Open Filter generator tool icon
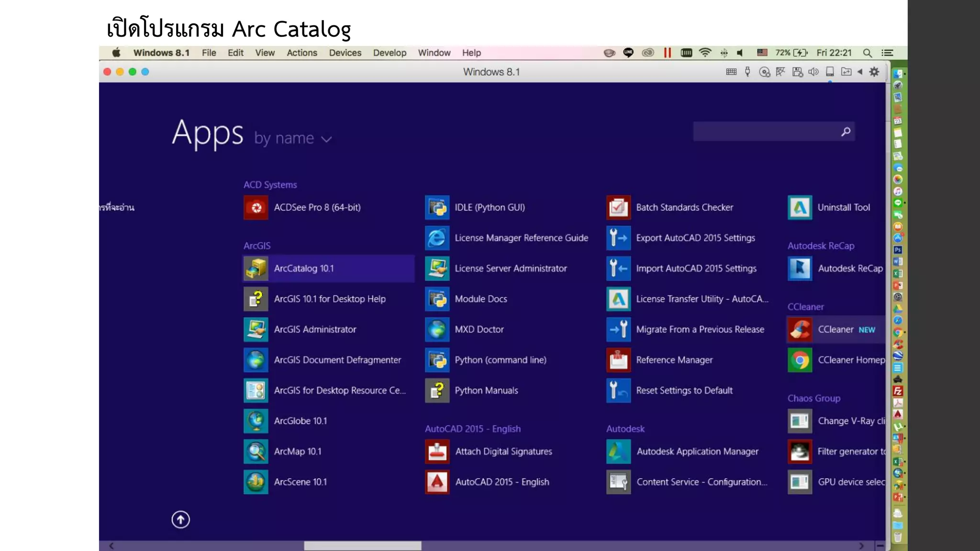The image size is (980, 551). (x=800, y=452)
